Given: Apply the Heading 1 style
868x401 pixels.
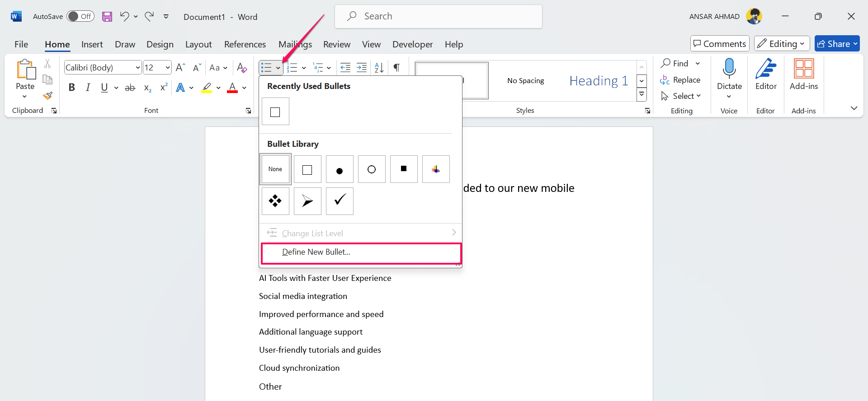Looking at the screenshot, I should 599,81.
